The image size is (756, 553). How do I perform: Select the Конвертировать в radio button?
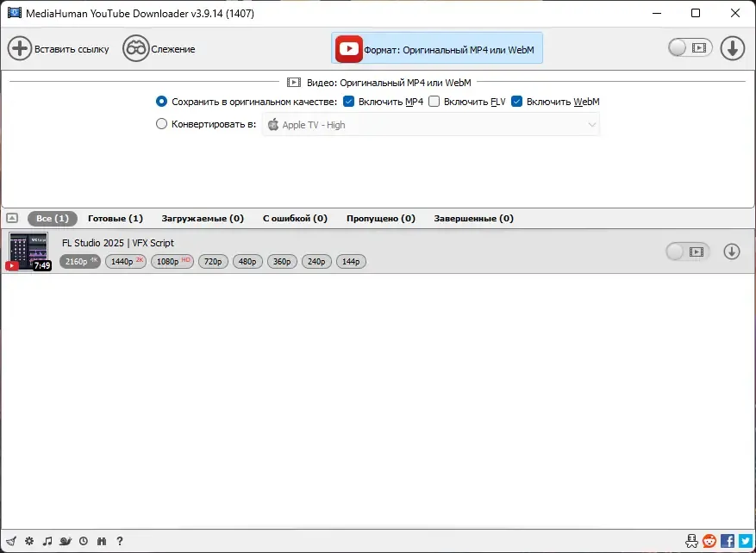coord(161,124)
